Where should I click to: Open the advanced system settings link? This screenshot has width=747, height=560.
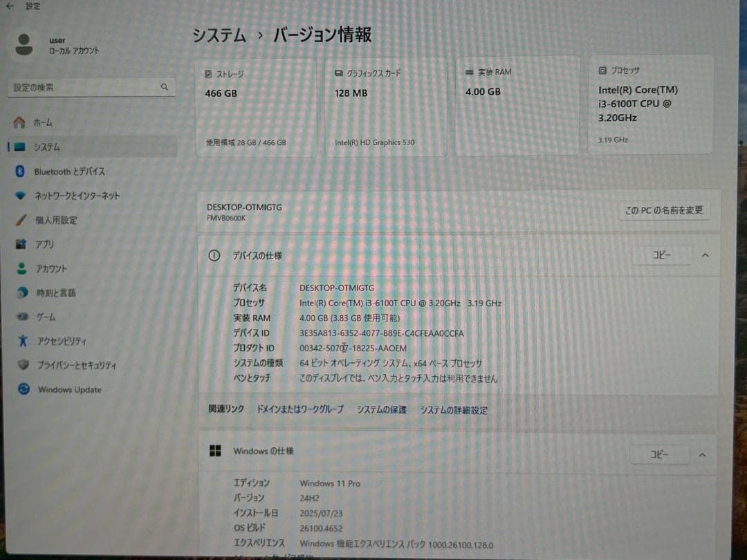coord(452,409)
